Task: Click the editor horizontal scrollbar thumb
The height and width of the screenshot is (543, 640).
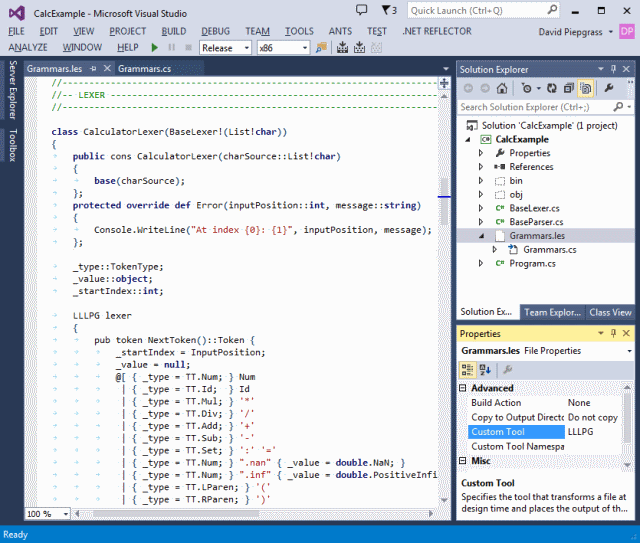Action: click(x=176, y=514)
